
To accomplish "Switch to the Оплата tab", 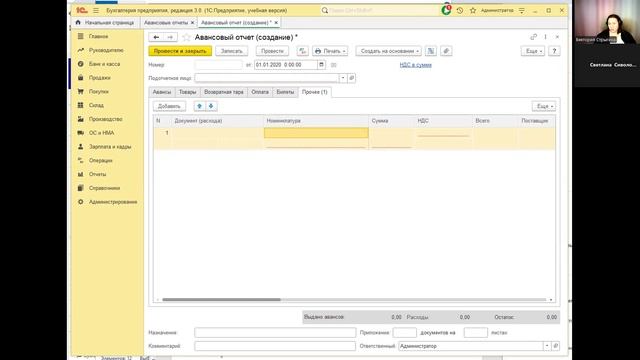I will tap(260, 92).
